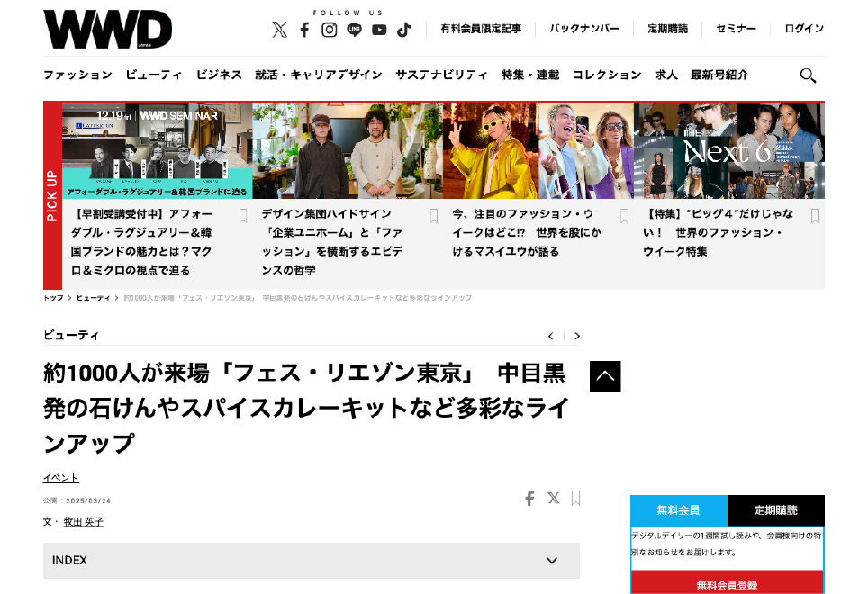Share the article via the Facebook icon

[529, 498]
